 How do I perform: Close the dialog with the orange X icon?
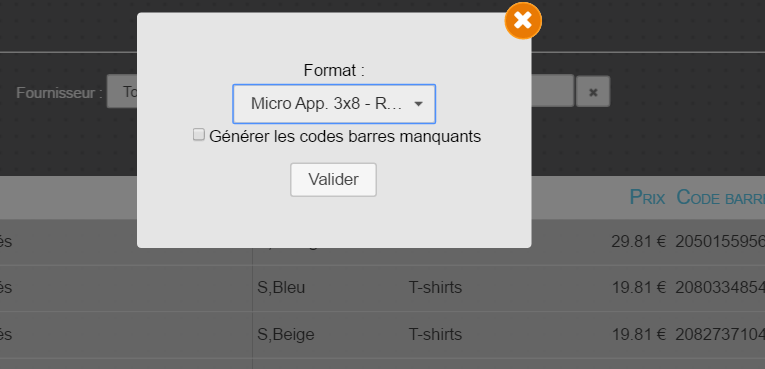(x=523, y=20)
